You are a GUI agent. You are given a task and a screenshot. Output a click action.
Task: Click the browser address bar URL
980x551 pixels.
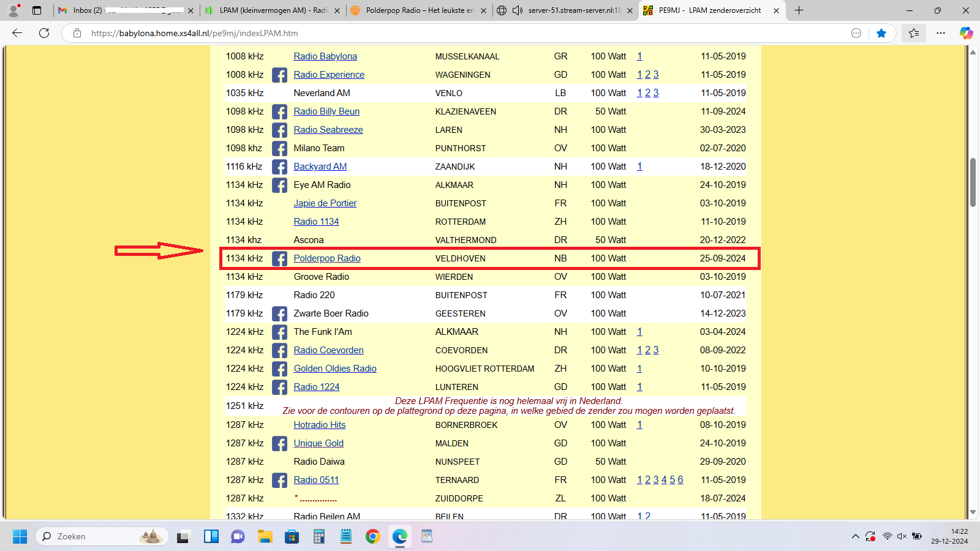(x=195, y=33)
